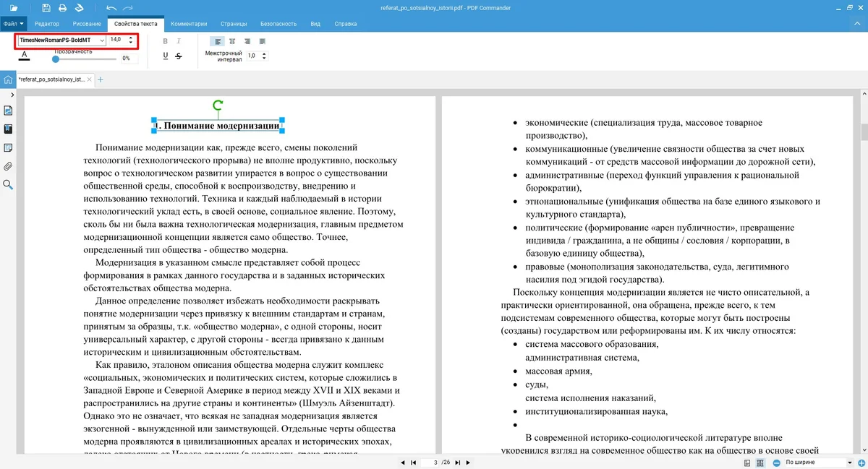Add a new document tab with plus
This screenshot has width=868, height=469.
101,79
